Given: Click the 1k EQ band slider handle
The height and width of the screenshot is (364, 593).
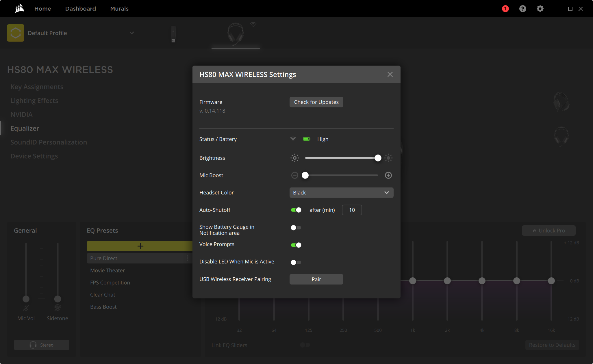Looking at the screenshot, I should point(413,281).
